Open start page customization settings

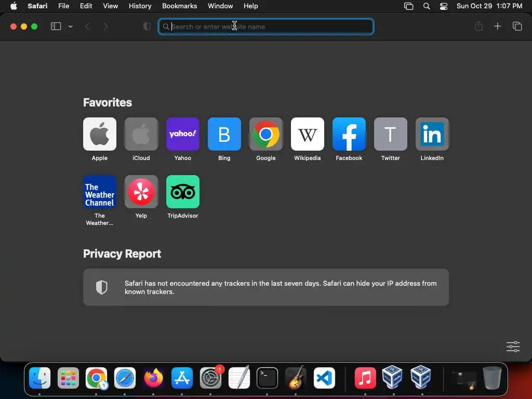coord(513,347)
